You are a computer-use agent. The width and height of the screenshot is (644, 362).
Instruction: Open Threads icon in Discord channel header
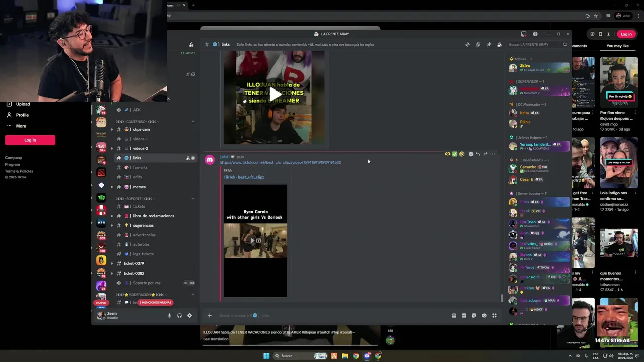[467, 44]
